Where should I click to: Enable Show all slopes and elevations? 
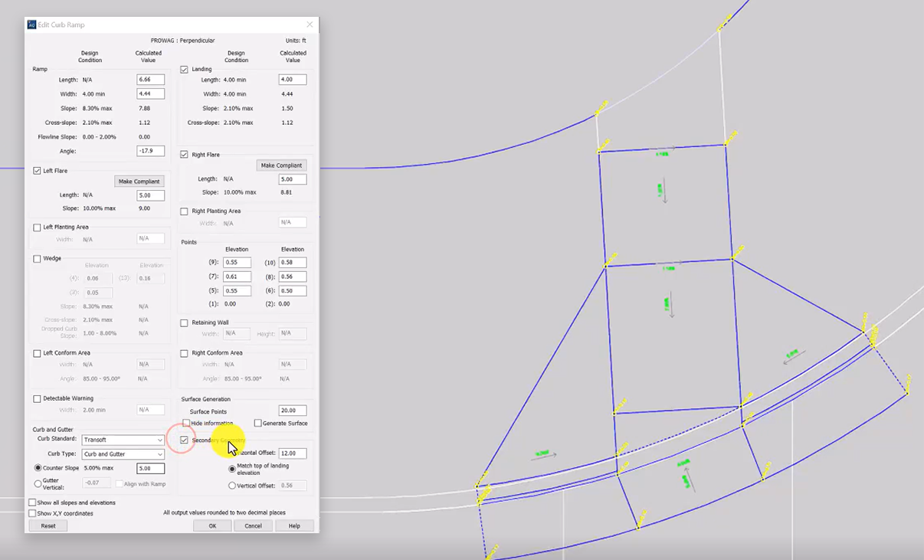pyautogui.click(x=32, y=503)
